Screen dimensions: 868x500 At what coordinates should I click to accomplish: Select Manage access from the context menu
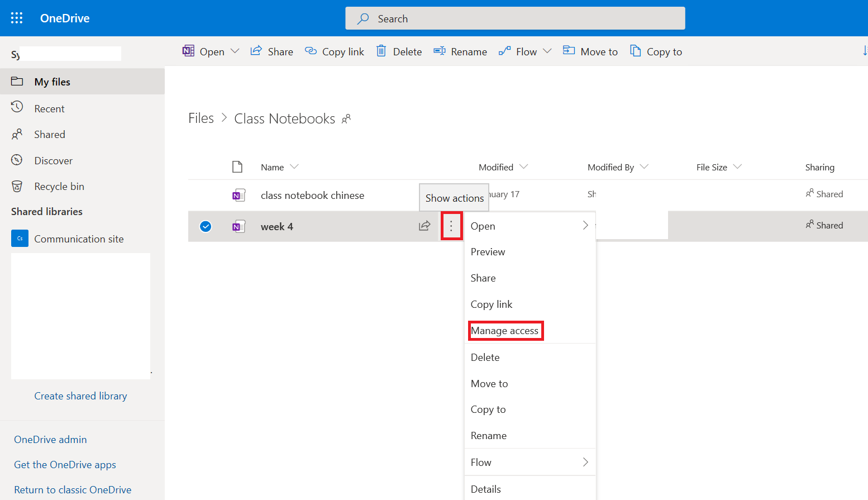pyautogui.click(x=505, y=331)
